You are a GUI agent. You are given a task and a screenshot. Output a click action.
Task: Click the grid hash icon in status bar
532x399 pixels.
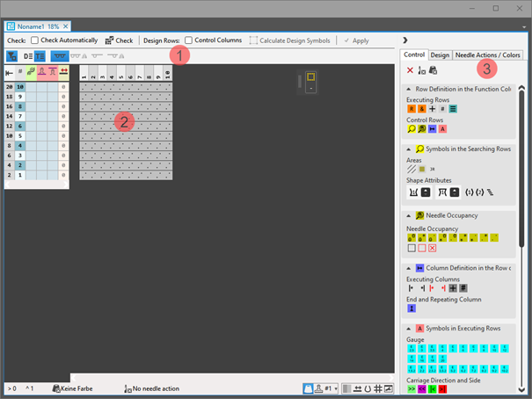tap(375, 388)
